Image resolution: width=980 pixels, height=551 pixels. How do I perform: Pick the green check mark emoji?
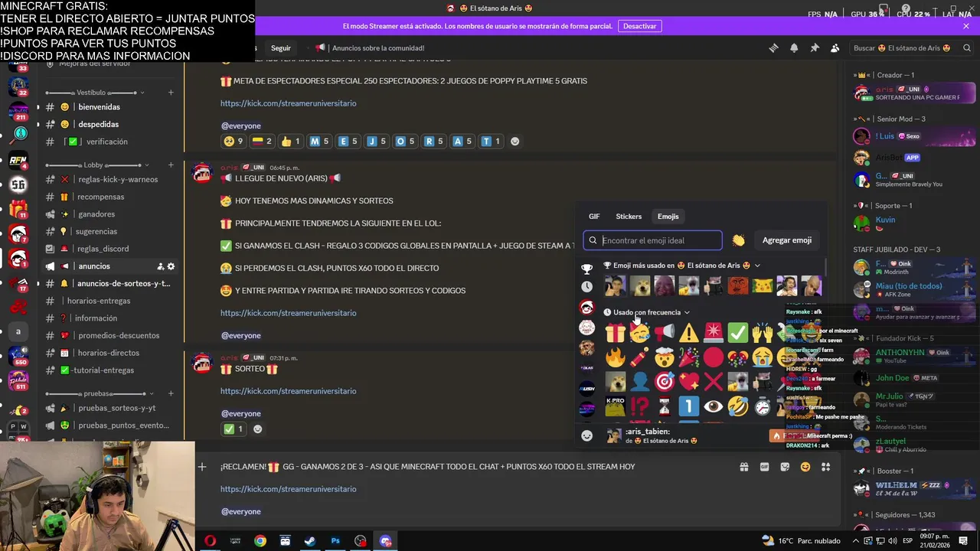click(737, 332)
